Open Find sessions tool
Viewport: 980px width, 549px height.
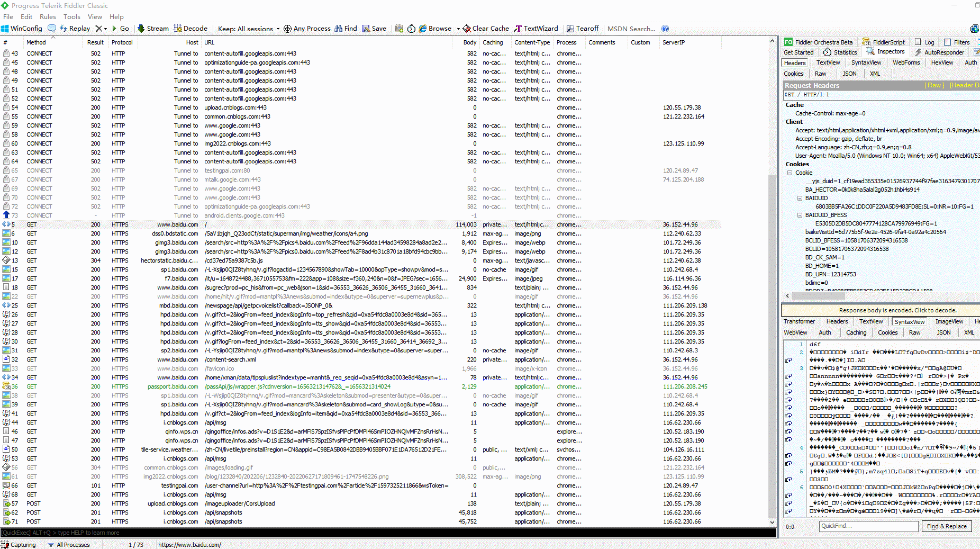[346, 29]
